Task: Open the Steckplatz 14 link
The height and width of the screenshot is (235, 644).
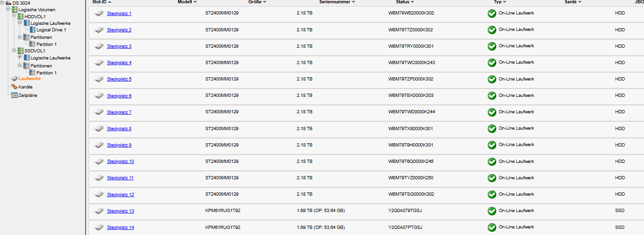Action: point(120,228)
